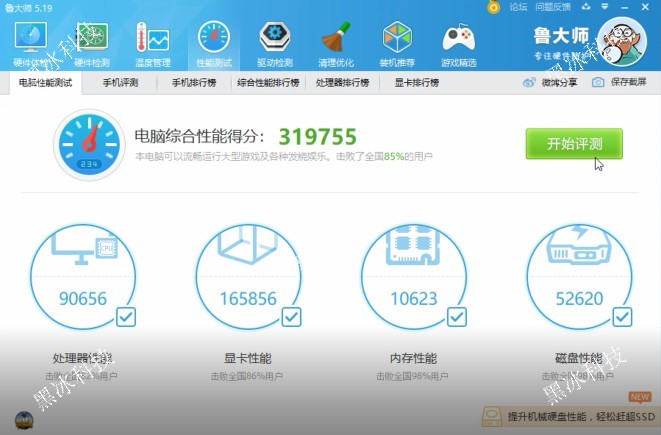Open the 硬件检测 hardware detection icon
The width and height of the screenshot is (661, 435).
pos(92,42)
